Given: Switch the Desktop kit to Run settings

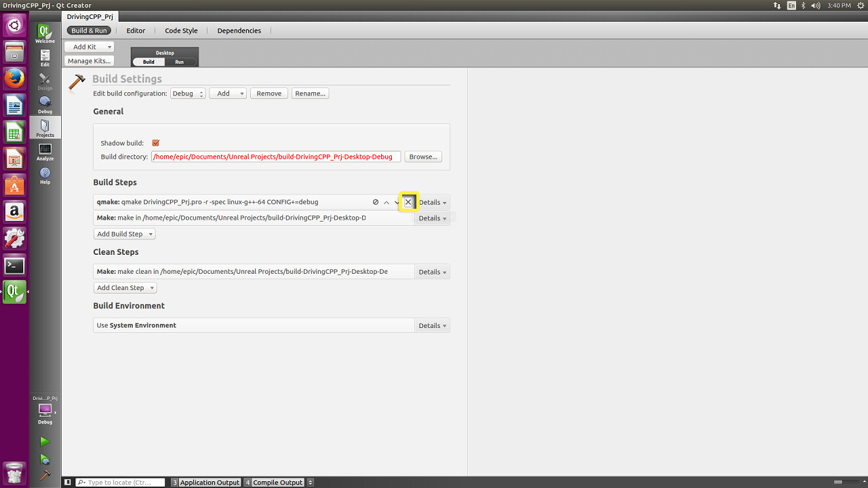Looking at the screenshot, I should (180, 62).
